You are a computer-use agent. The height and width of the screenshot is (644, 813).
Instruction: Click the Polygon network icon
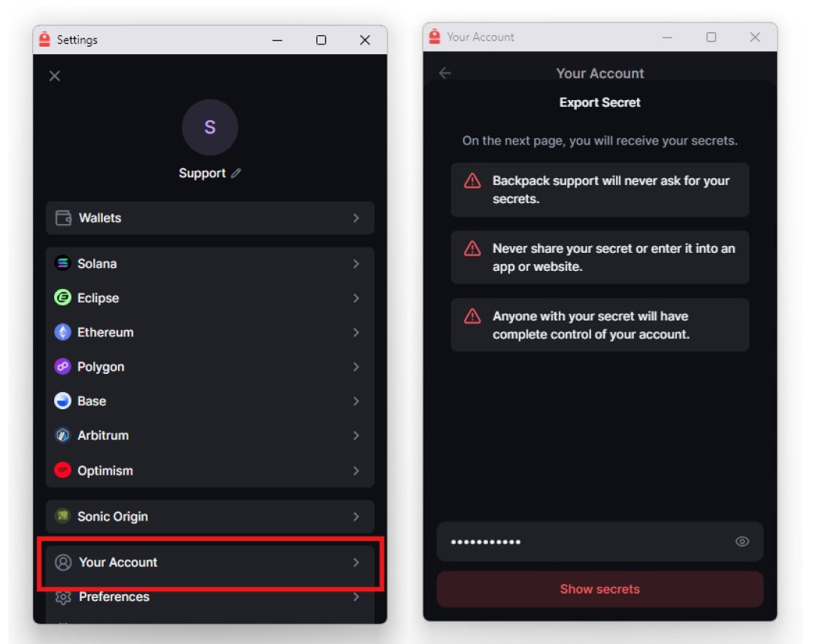click(64, 366)
